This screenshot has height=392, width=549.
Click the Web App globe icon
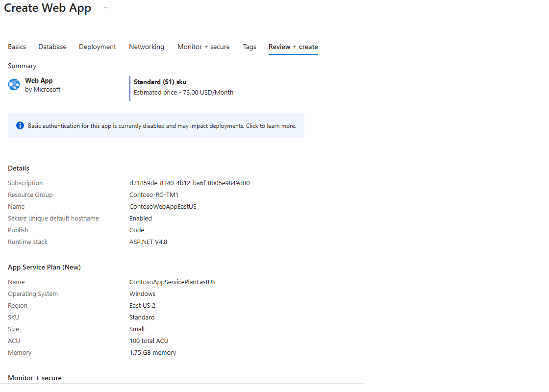tap(14, 85)
